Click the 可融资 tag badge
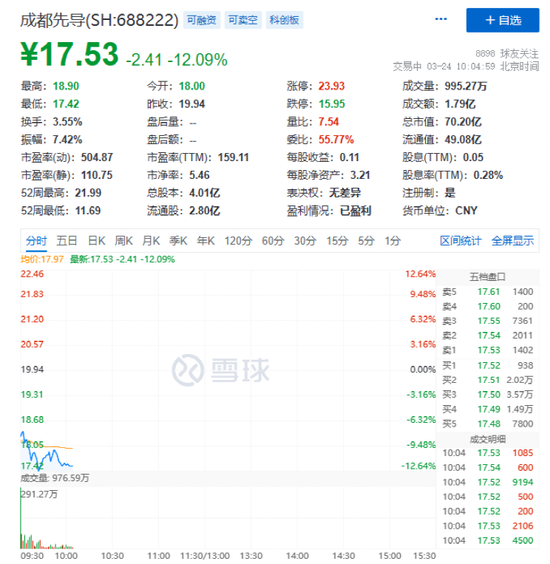The width and height of the screenshot is (550, 564). (202, 20)
